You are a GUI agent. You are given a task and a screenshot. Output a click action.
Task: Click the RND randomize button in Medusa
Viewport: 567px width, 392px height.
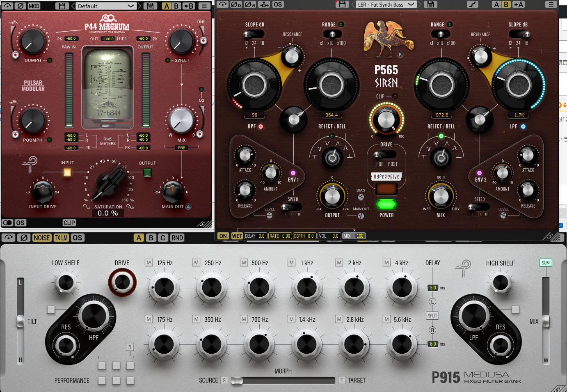click(x=177, y=238)
